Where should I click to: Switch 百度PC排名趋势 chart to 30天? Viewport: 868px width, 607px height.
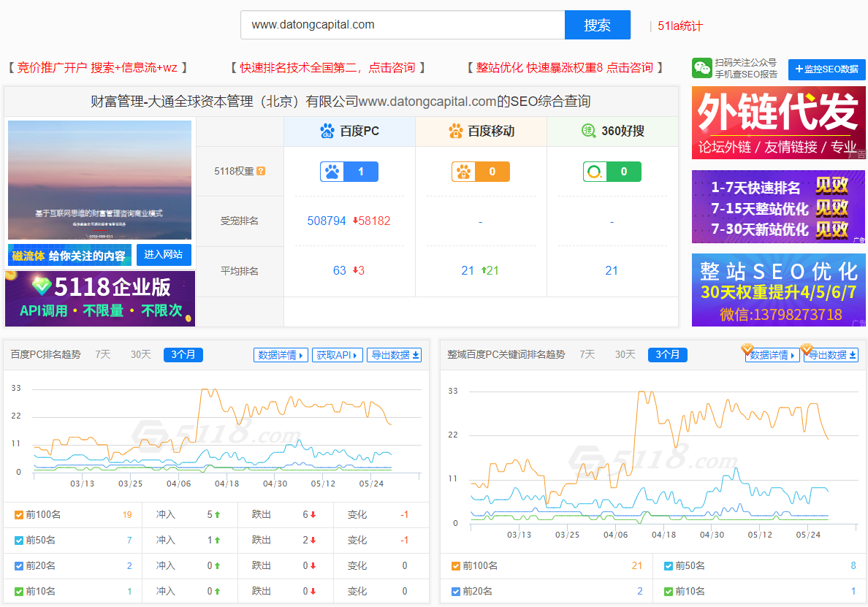click(140, 355)
